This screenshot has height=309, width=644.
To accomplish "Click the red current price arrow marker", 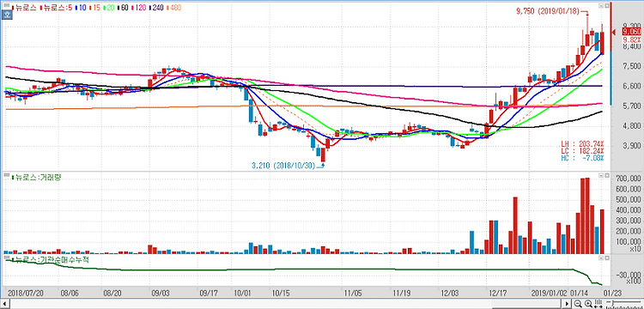I will [614, 33].
